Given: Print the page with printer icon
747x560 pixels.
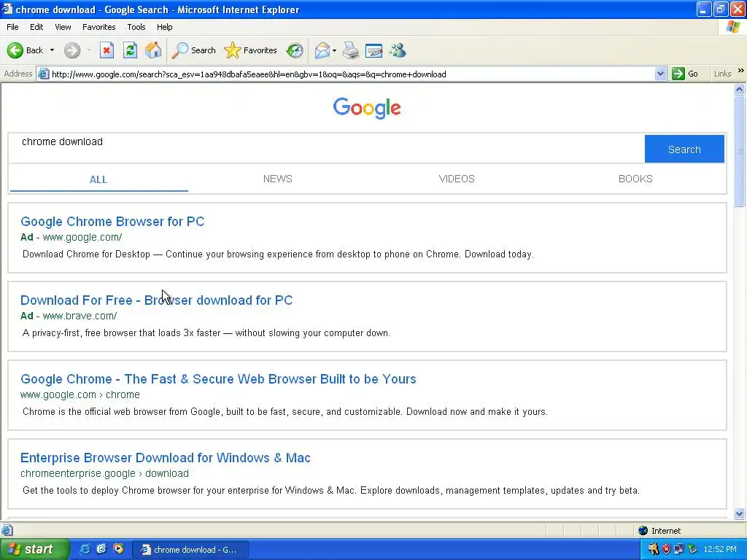Looking at the screenshot, I should click(x=351, y=50).
